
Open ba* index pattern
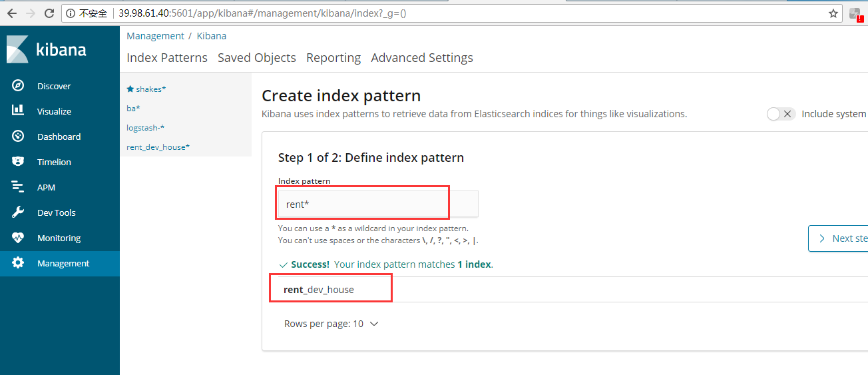tap(133, 108)
